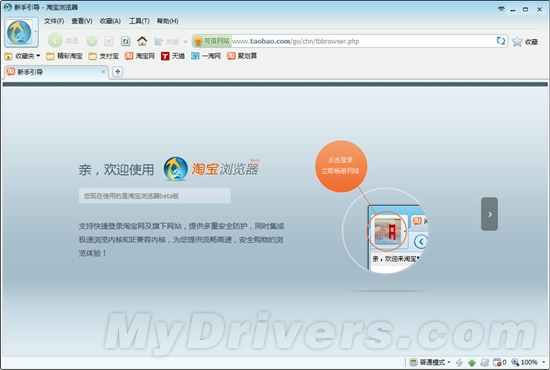Open the 收藏夹 favorites dropdown
The height and width of the screenshot is (370, 550).
(22, 56)
